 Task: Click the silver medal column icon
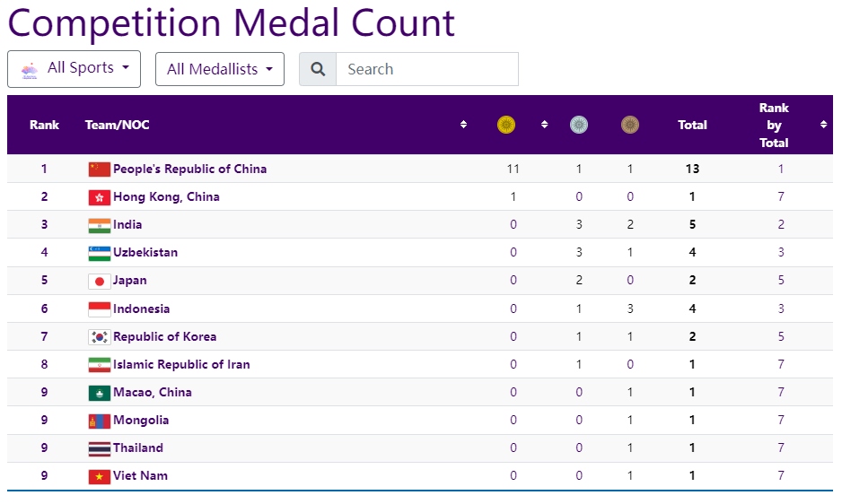coord(578,125)
